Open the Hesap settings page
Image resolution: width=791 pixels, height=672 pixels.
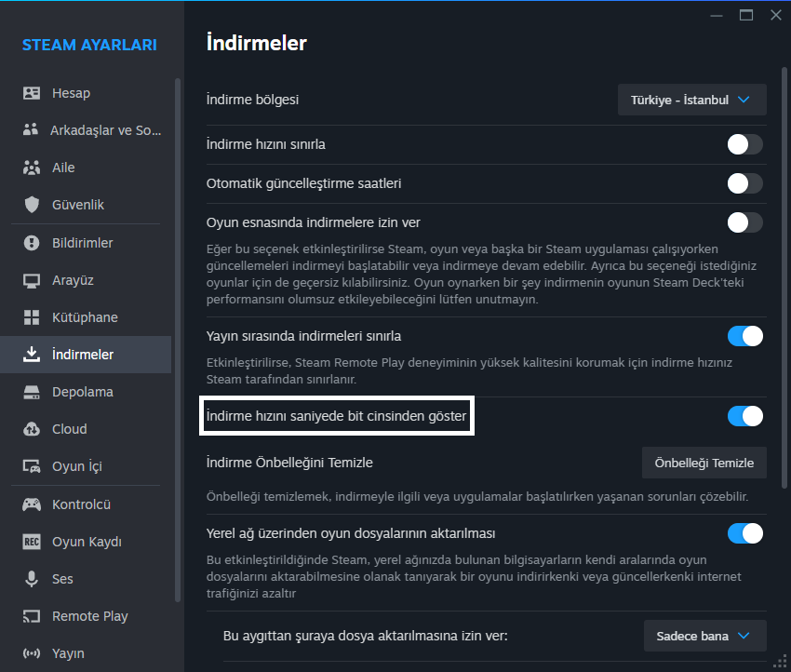86,93
